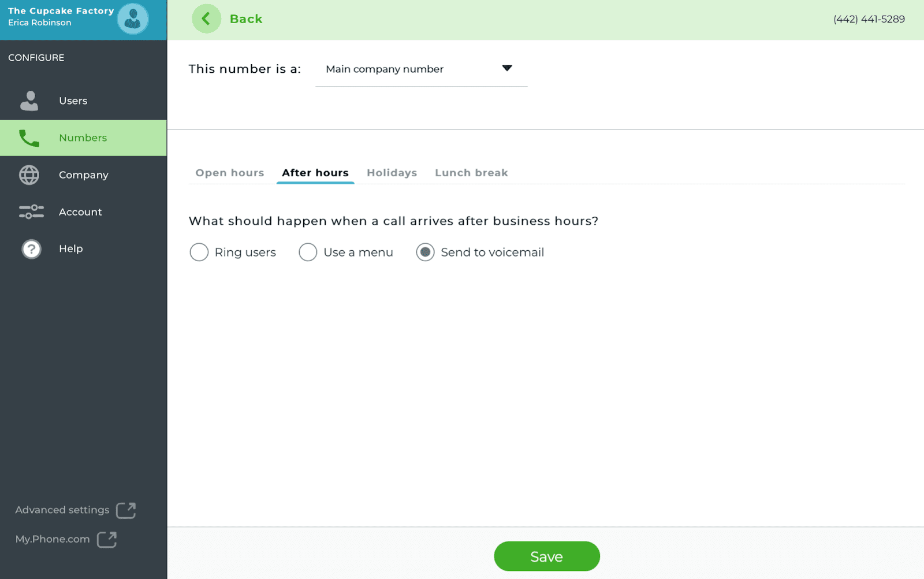Click the Users person icon in sidebar

(x=29, y=101)
